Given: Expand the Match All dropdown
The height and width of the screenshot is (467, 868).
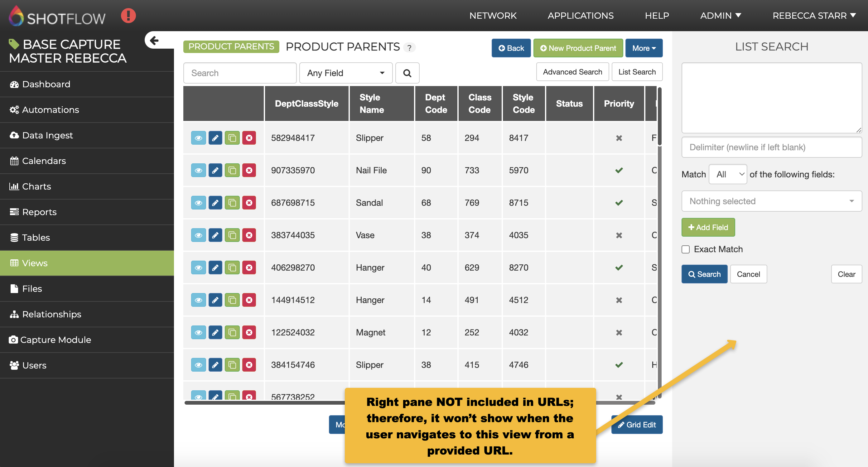Looking at the screenshot, I should point(727,174).
